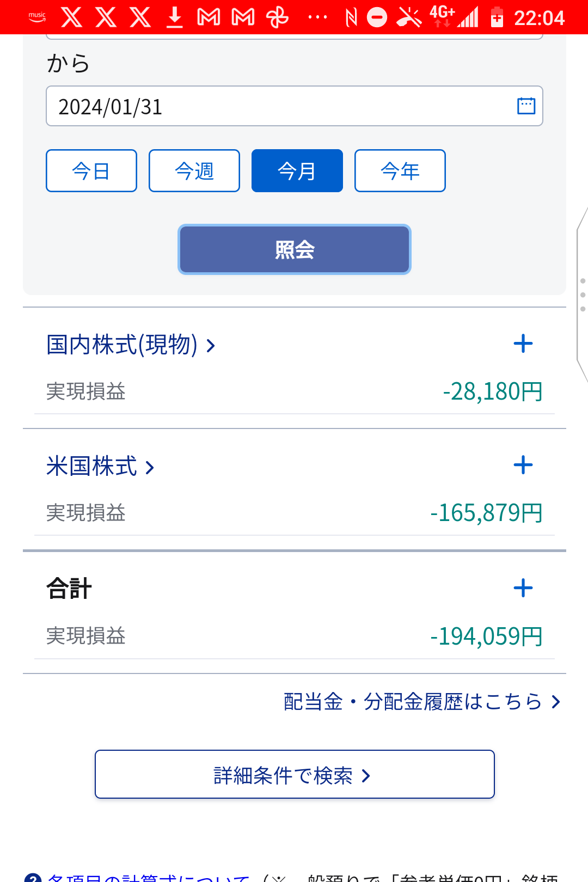Open 配当金・分配金履歴はこちら link
The width and height of the screenshot is (588, 882).
[422, 701]
